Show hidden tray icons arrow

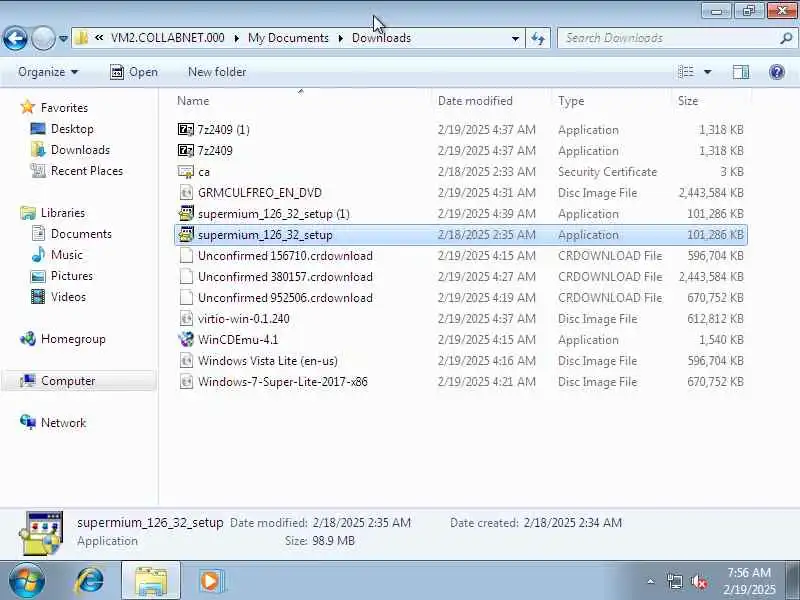click(x=651, y=581)
